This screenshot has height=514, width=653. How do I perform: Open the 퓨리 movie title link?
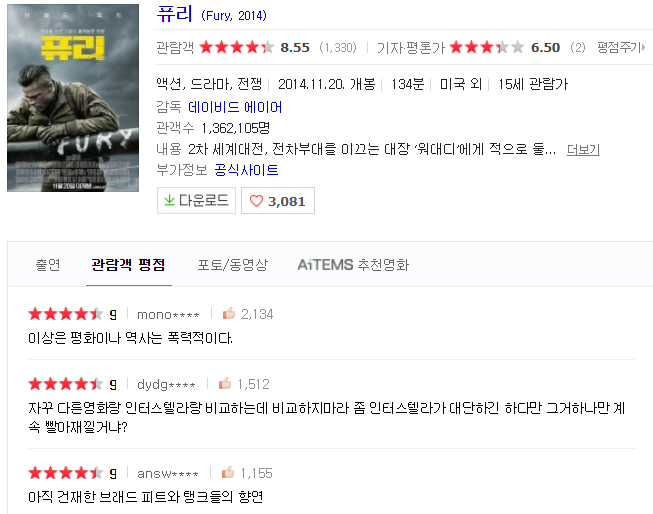click(x=174, y=14)
